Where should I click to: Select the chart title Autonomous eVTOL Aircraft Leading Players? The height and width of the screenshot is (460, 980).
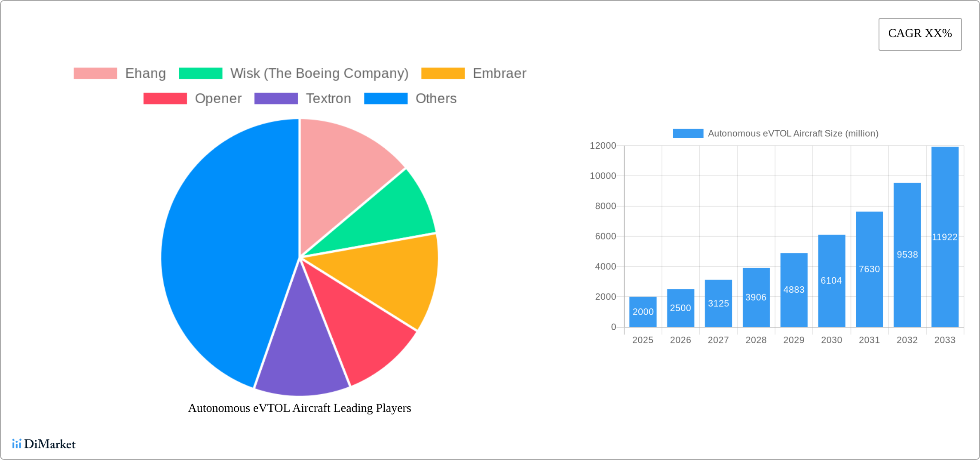coord(299,408)
